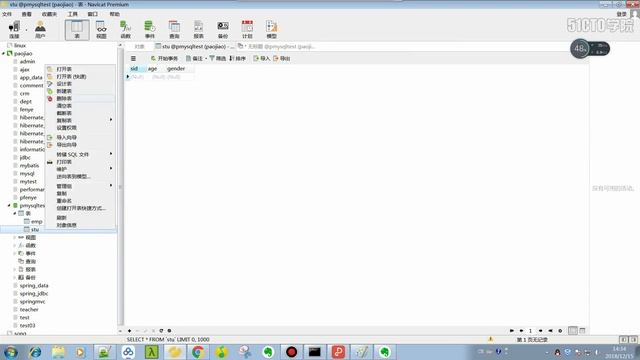Open the Window (窗口) menu
640x360 pixels.
coord(93,14)
